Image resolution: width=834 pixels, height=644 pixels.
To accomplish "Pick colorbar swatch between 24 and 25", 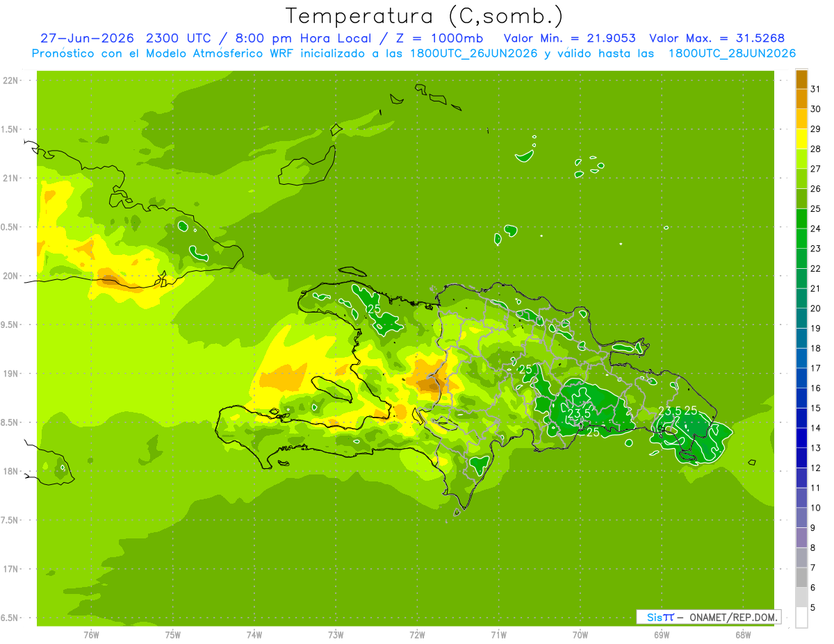I will click(801, 219).
